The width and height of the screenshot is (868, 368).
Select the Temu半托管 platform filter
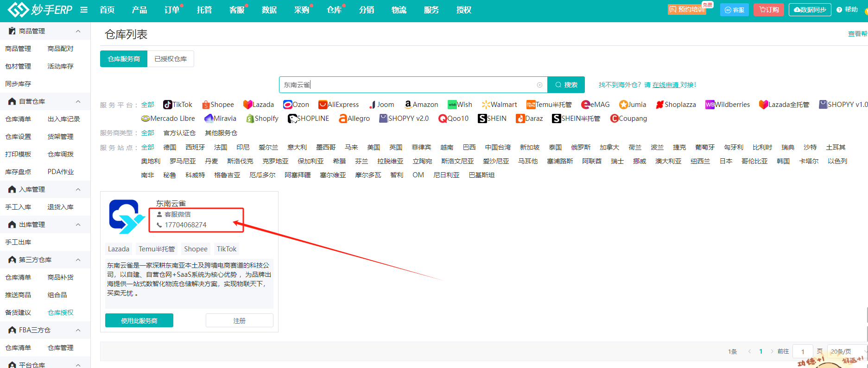pyautogui.click(x=549, y=105)
